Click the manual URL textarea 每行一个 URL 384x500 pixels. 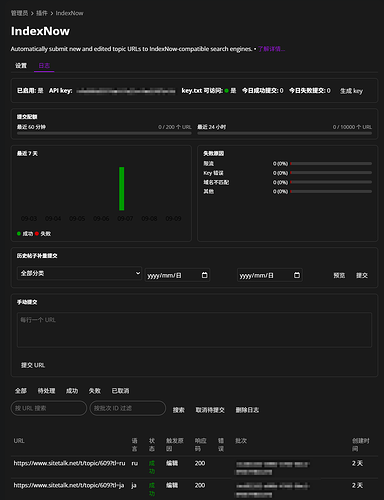194,330
